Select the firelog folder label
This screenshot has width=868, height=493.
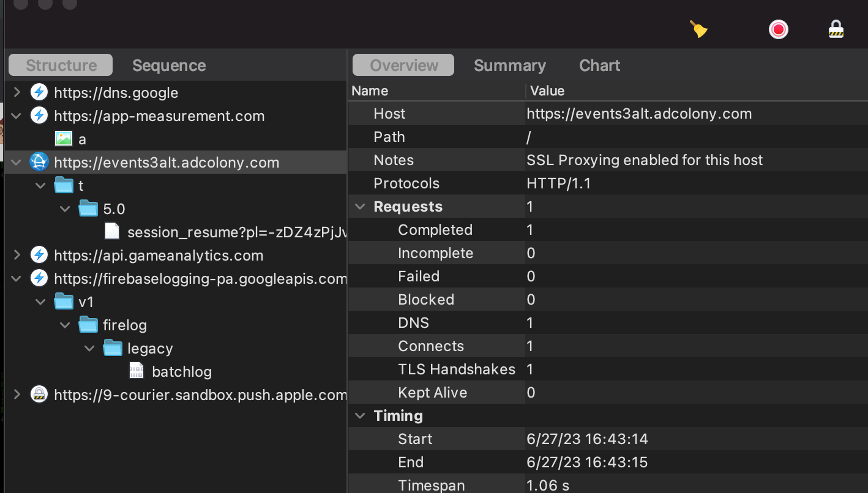tap(125, 325)
